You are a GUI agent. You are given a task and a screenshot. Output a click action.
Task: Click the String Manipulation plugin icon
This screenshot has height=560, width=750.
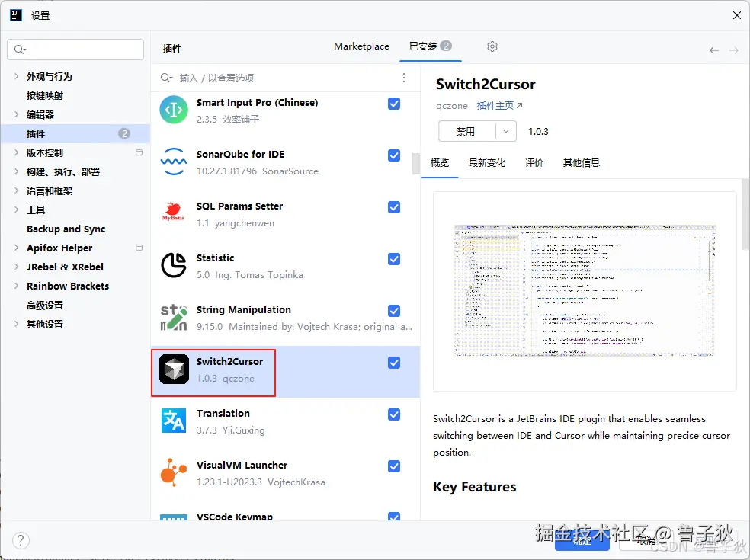coord(174,317)
